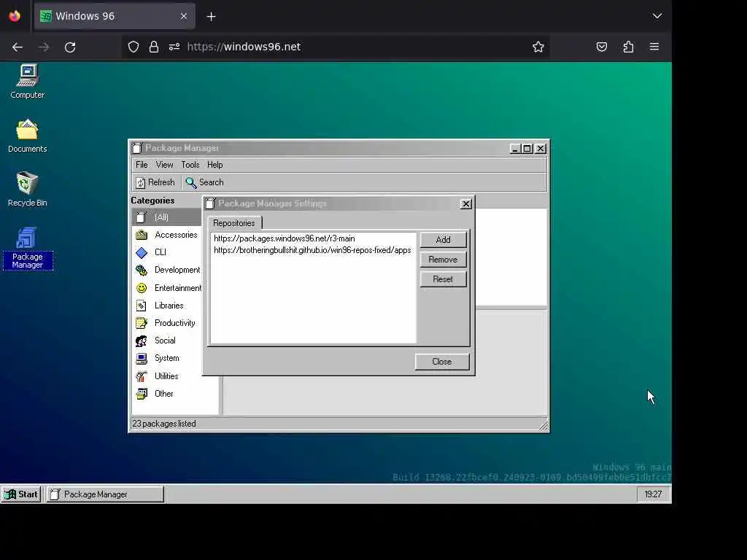Screen dimensions: 747x560
Task: Click the Refresh toolbar icon
Action: tap(141, 182)
